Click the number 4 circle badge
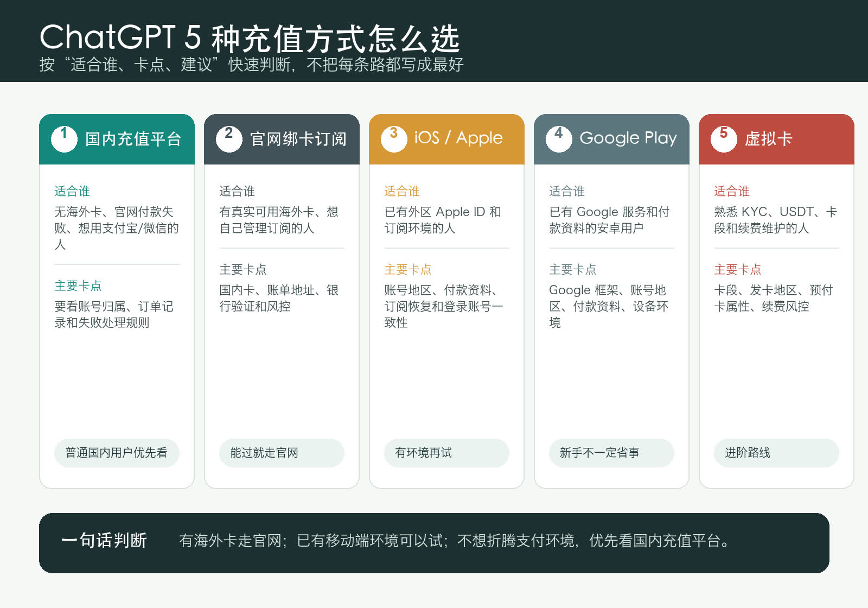This screenshot has height=608, width=868. pyautogui.click(x=559, y=139)
